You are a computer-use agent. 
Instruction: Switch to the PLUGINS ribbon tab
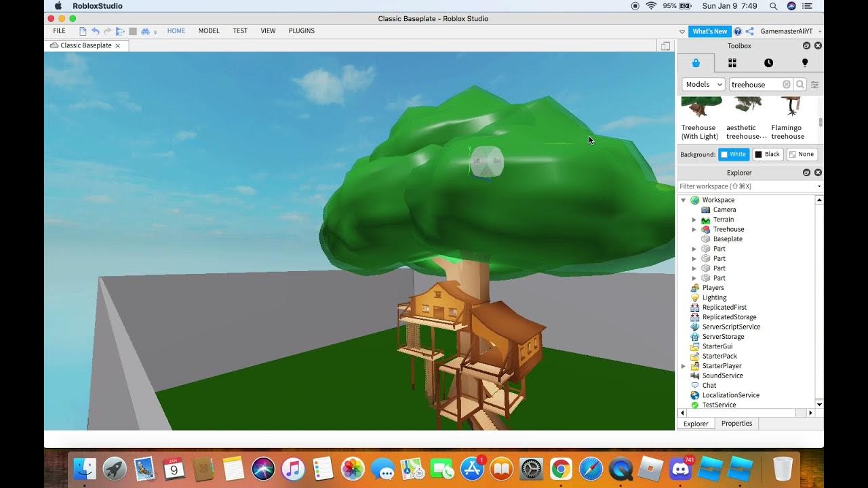[302, 31]
